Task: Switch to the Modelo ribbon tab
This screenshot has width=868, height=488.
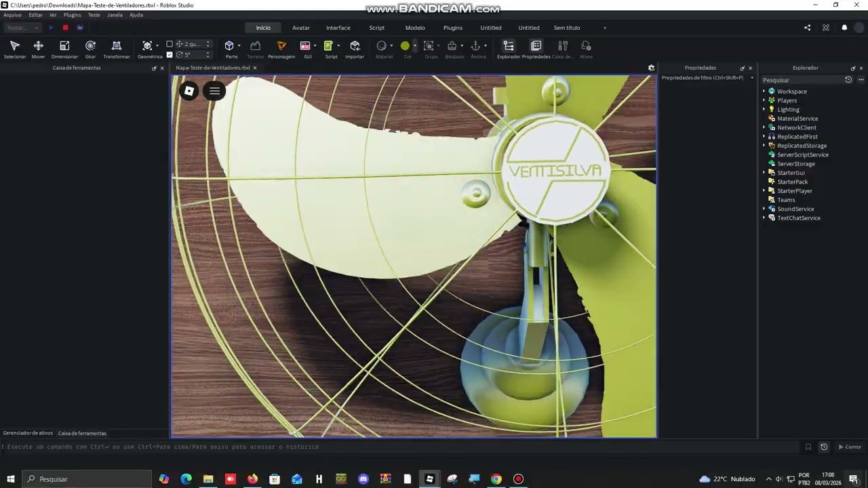Action: [x=415, y=28]
